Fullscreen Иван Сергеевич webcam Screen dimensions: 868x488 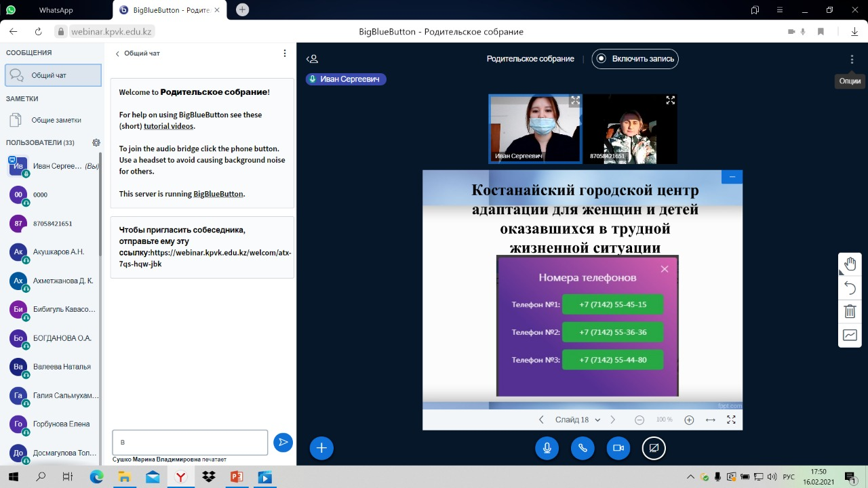point(575,100)
